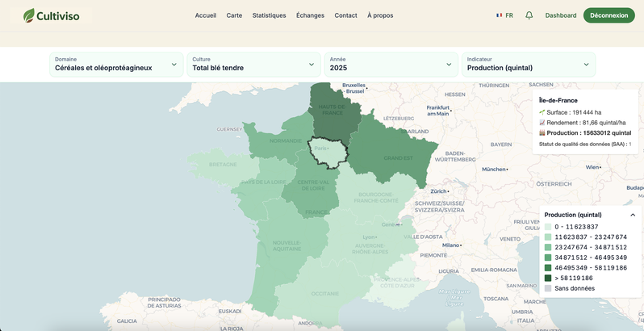Click swatch for 11 623 837 - 23 247 674
The width and height of the screenshot is (644, 331).
(x=548, y=237)
